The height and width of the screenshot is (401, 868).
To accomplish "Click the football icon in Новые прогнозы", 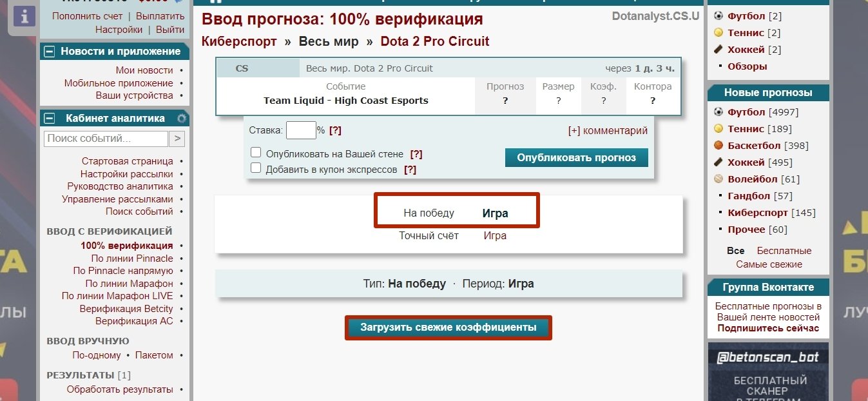I will click(719, 112).
